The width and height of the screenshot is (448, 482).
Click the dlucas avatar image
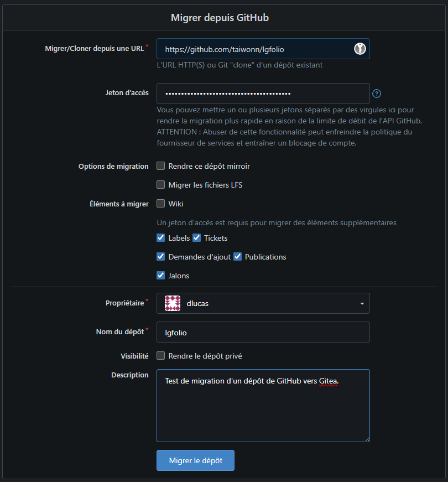173,303
